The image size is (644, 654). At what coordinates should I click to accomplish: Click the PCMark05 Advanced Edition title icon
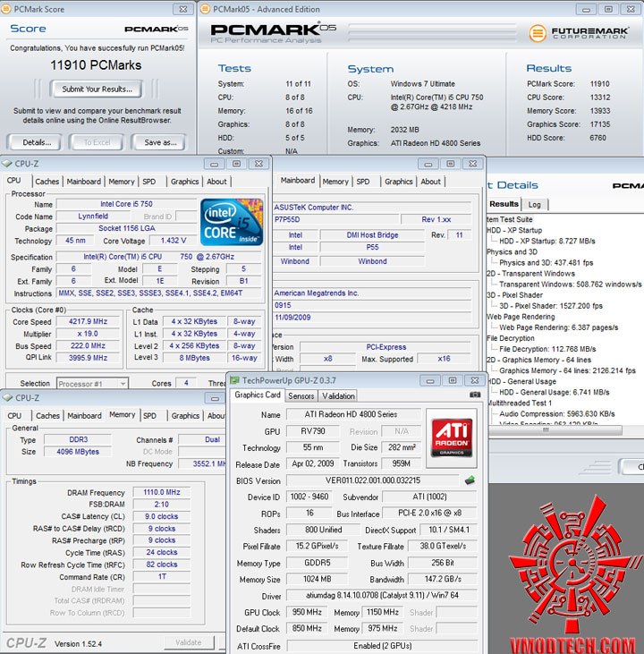tap(206, 9)
